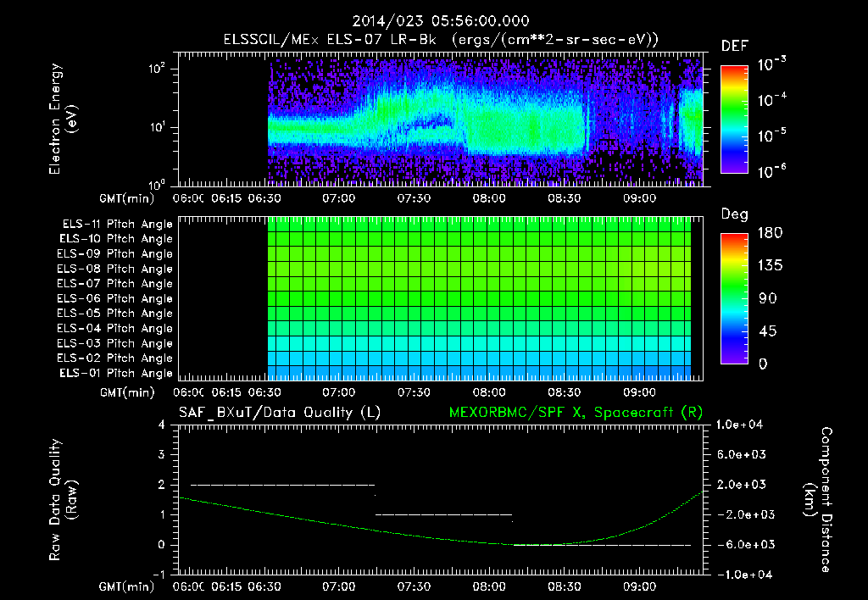
Task: Click SAF_BXuT/Data Quality (L) legend
Action: pos(280,413)
